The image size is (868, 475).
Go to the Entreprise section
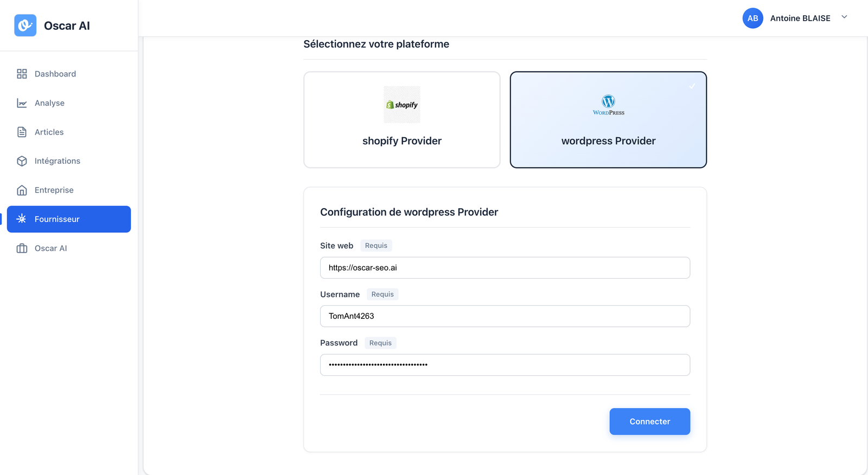coord(54,190)
